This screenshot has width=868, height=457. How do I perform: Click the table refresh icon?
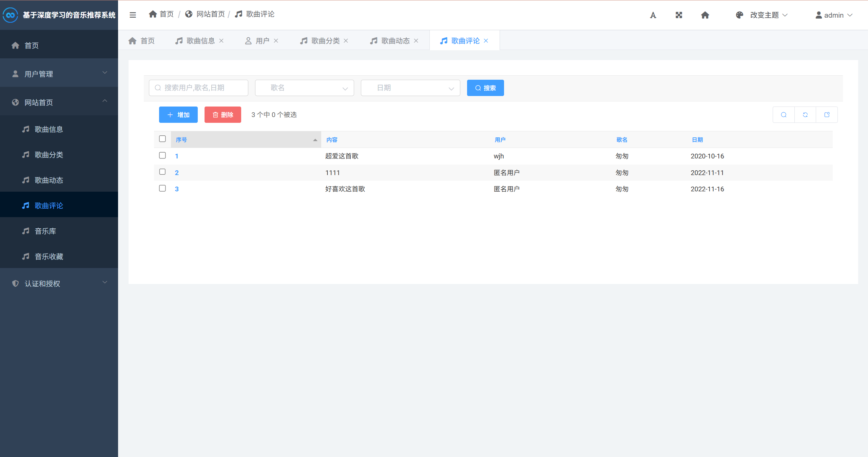[805, 115]
